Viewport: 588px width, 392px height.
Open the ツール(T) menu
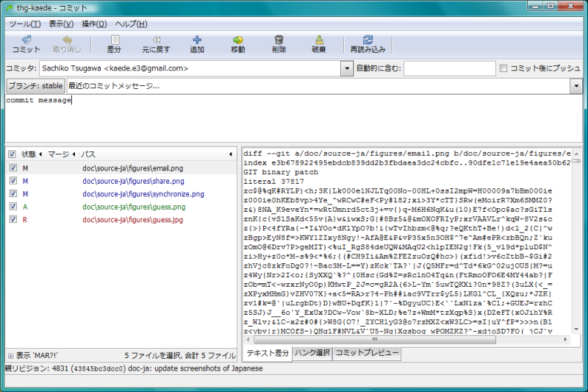tap(25, 24)
